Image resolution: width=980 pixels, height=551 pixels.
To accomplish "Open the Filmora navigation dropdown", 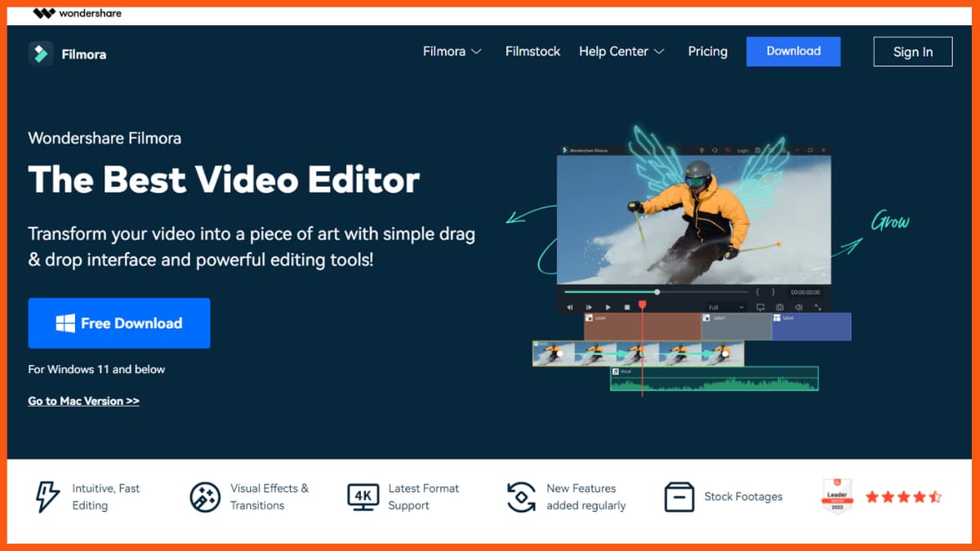I will pos(452,51).
